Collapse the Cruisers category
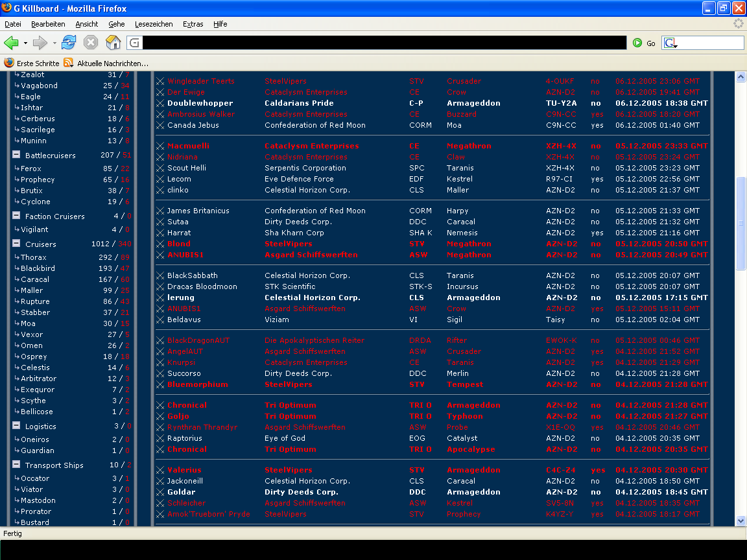This screenshot has width=747, height=560. 16,243
